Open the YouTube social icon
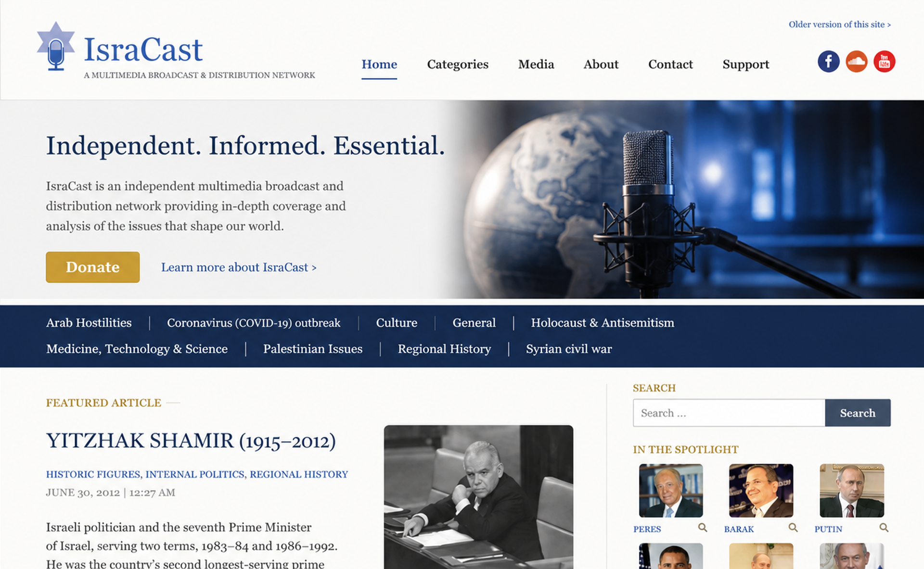The image size is (924, 569). (x=884, y=62)
